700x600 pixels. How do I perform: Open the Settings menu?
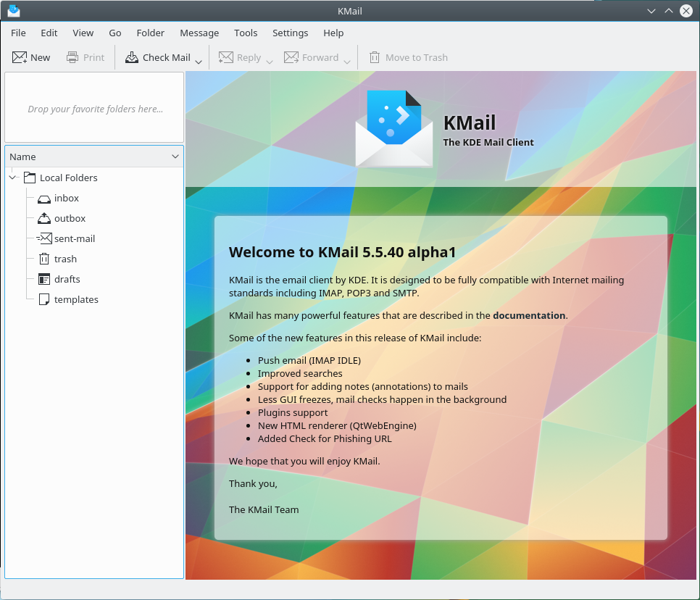[290, 33]
